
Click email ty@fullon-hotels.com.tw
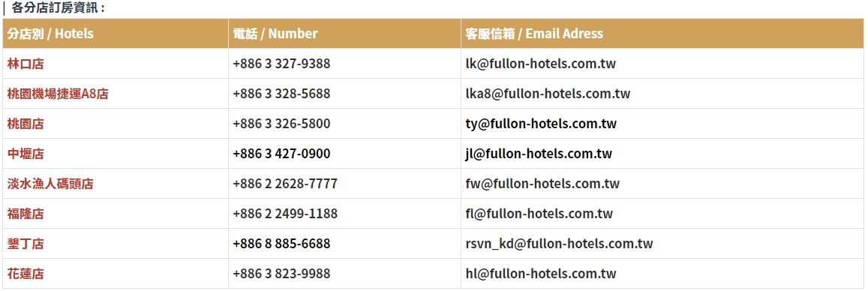click(x=541, y=123)
